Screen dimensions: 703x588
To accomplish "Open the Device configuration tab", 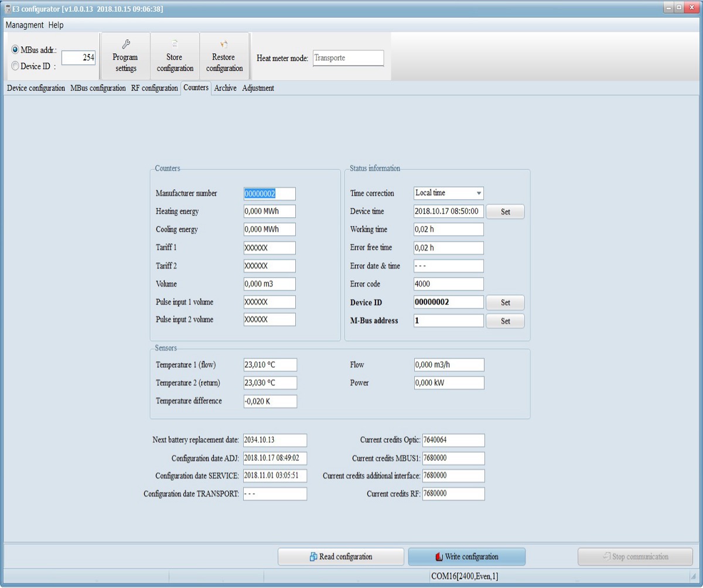I will click(36, 88).
